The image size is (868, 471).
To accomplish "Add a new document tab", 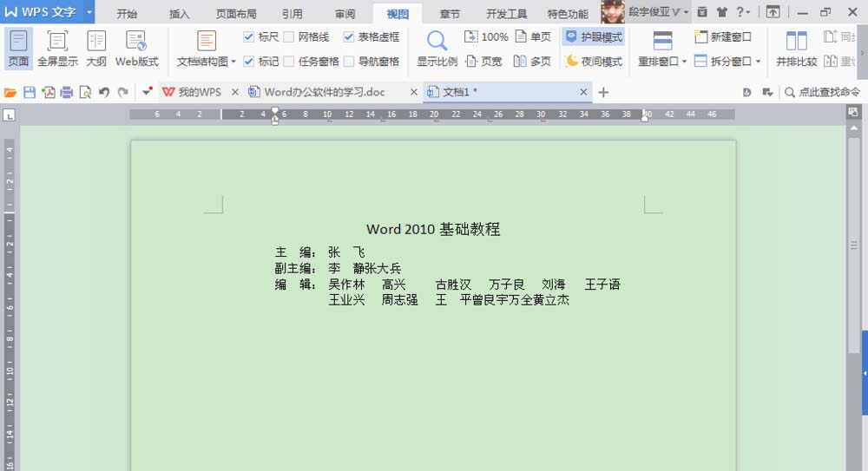I will (603, 93).
